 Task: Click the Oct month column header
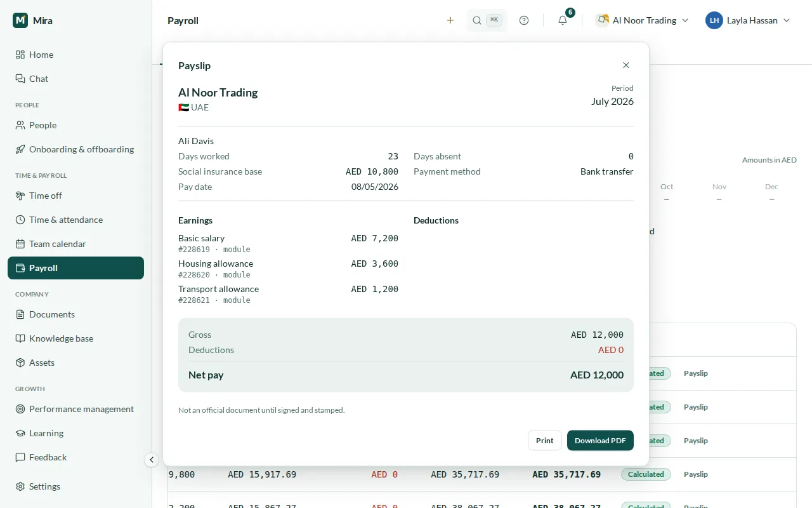[667, 187]
